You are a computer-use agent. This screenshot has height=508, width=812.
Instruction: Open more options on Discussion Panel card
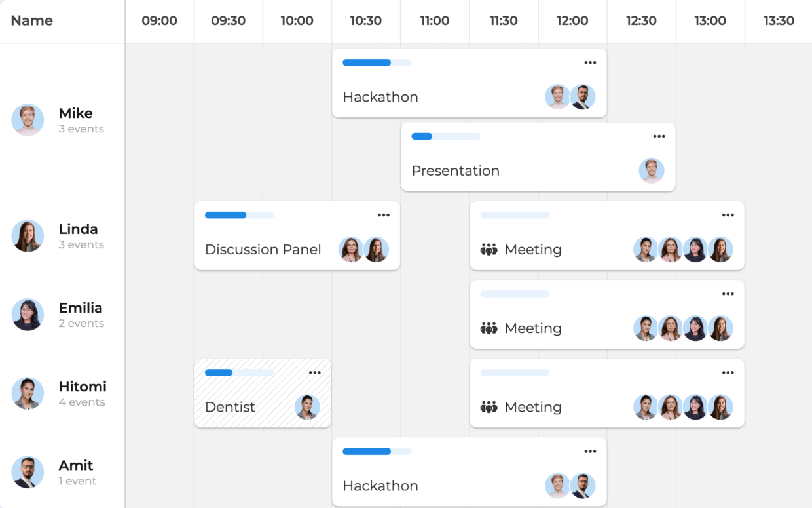[383, 215]
